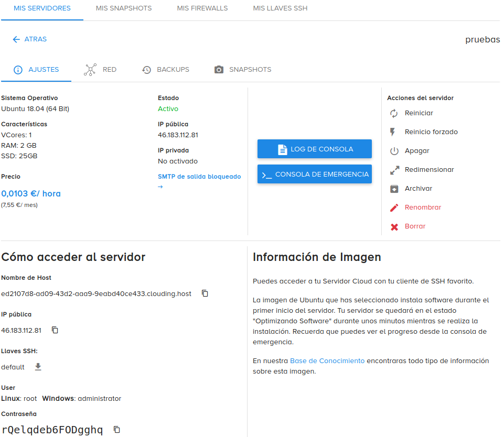
Task: Copy the IP pública using its copy icon
Action: [56, 330]
